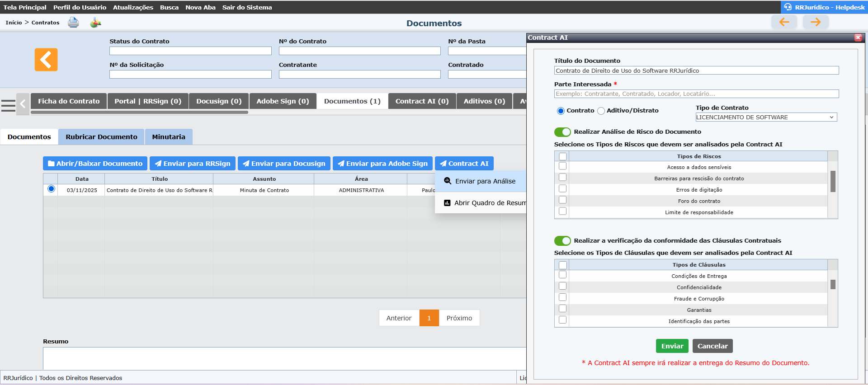Viewport: 868px width, 385px height.
Task: Collapse tabs with the left chevron arrow
Action: [23, 104]
